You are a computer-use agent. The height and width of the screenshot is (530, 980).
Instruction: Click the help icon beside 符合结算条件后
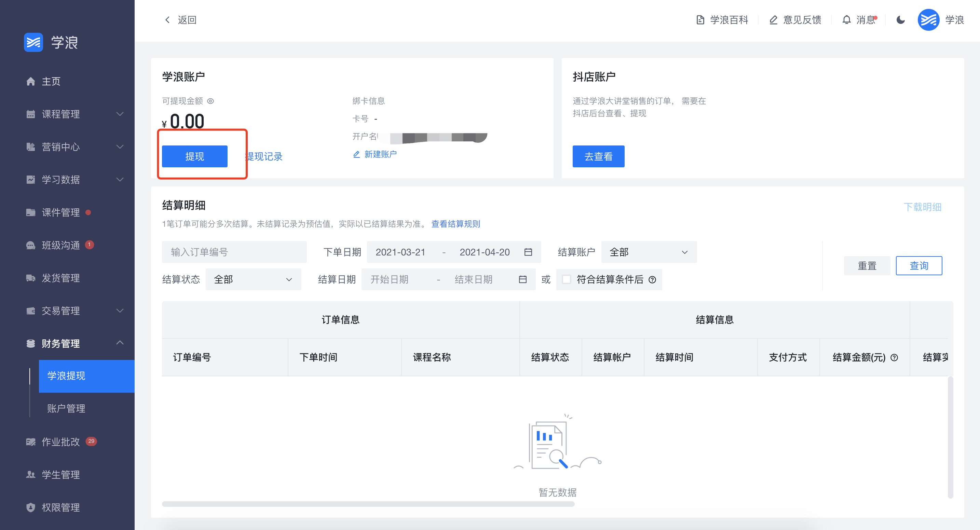652,280
